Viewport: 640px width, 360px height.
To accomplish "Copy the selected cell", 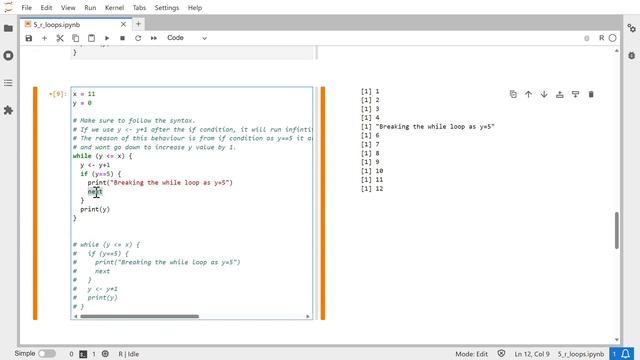I will click(x=76, y=38).
